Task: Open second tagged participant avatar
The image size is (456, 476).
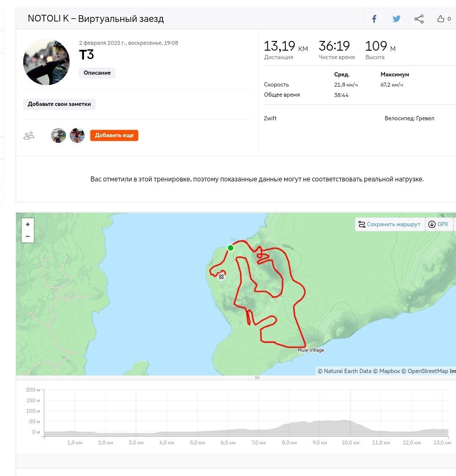Action: [77, 135]
